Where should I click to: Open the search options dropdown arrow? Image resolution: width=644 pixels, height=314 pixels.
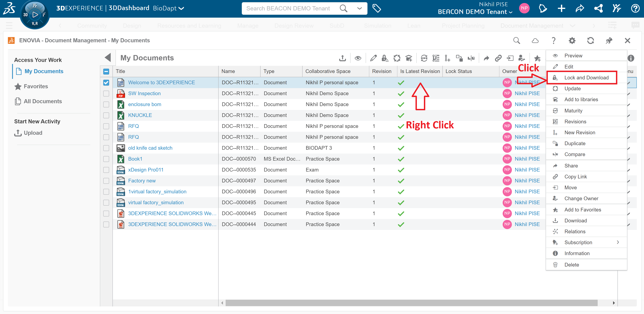(359, 8)
